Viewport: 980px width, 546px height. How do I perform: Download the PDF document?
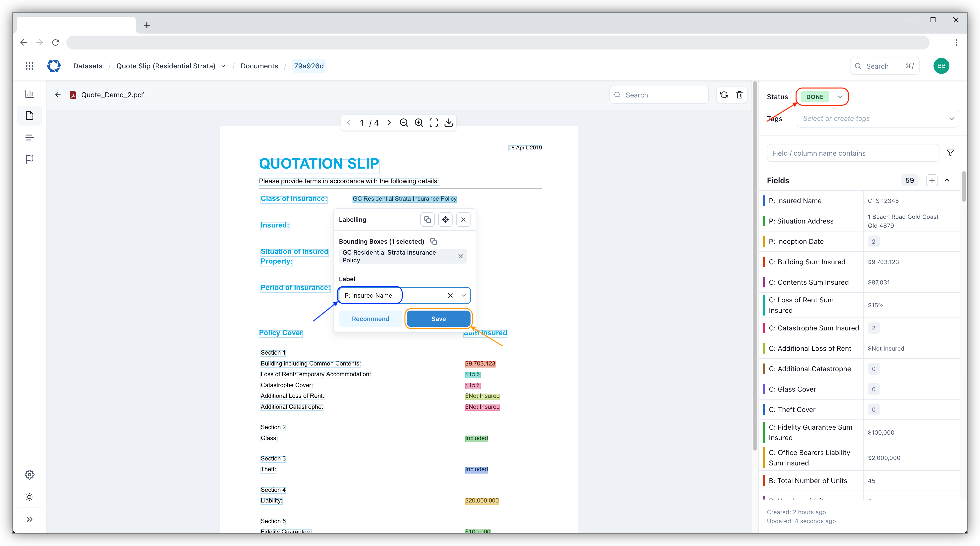point(448,123)
